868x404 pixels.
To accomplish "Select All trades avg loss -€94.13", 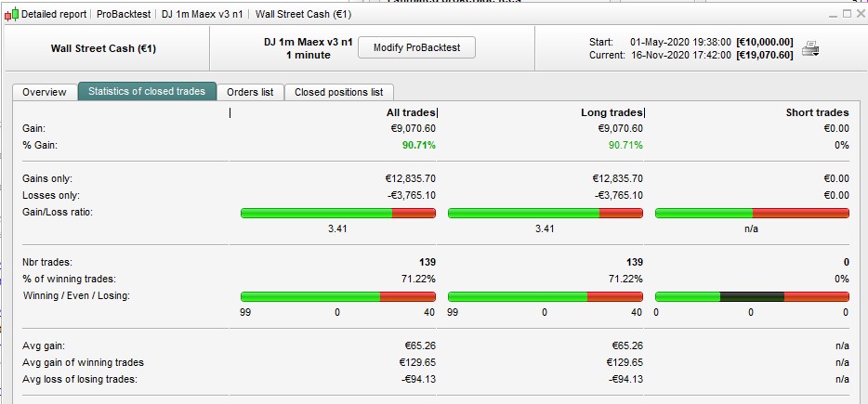I will tap(419, 379).
